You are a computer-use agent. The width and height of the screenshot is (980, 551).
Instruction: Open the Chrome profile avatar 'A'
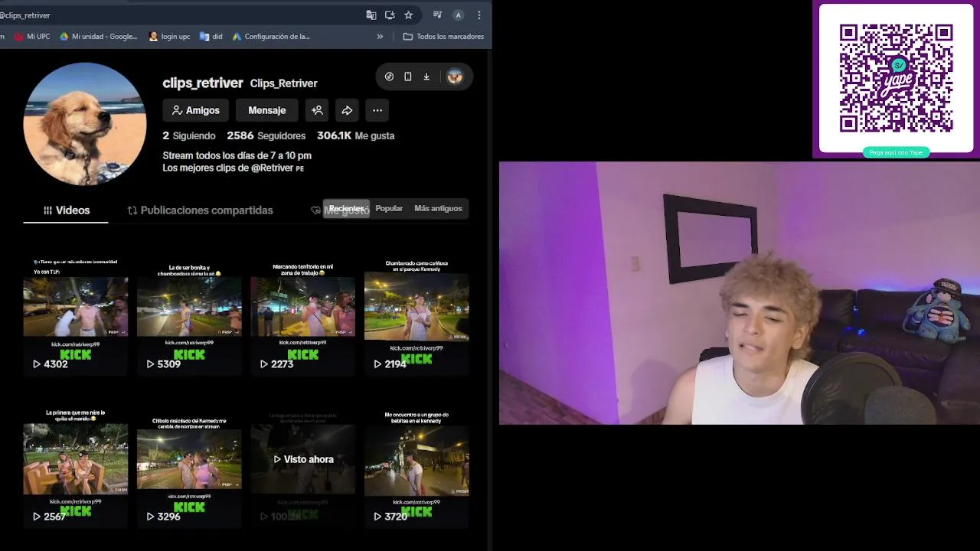[458, 15]
